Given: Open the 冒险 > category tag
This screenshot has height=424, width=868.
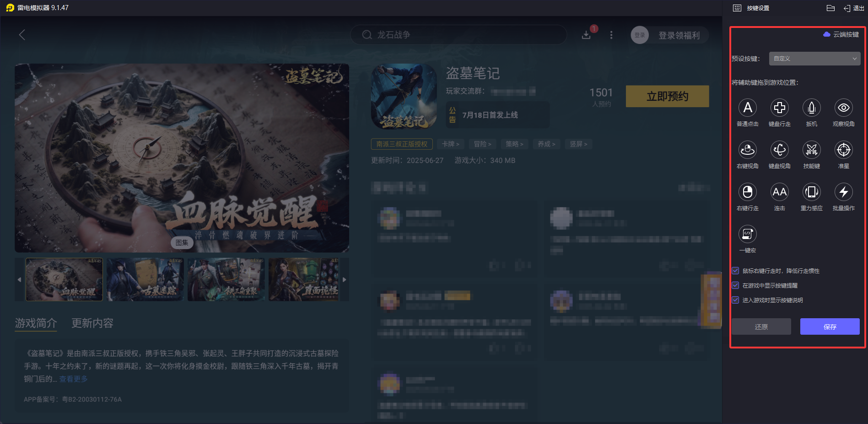Looking at the screenshot, I should (x=482, y=144).
